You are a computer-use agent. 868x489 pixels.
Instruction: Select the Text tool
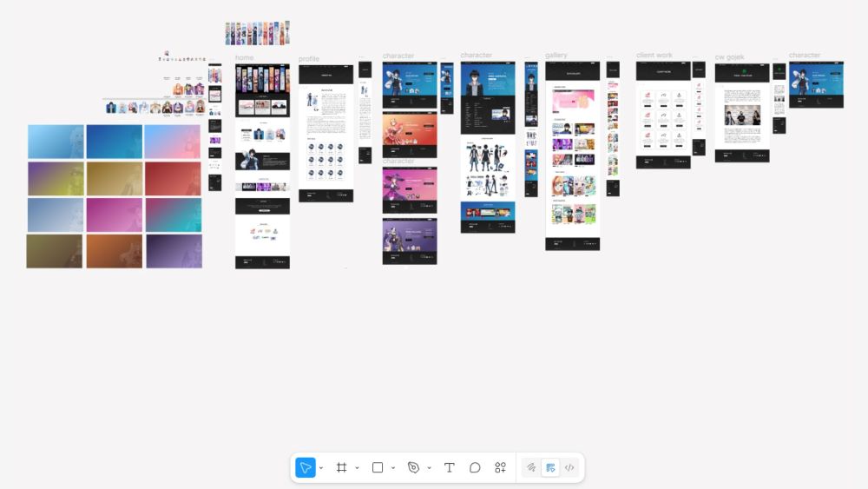[450, 467]
